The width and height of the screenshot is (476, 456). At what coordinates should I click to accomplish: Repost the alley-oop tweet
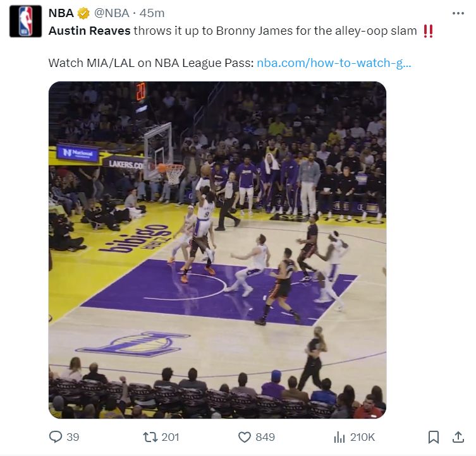tap(150, 436)
